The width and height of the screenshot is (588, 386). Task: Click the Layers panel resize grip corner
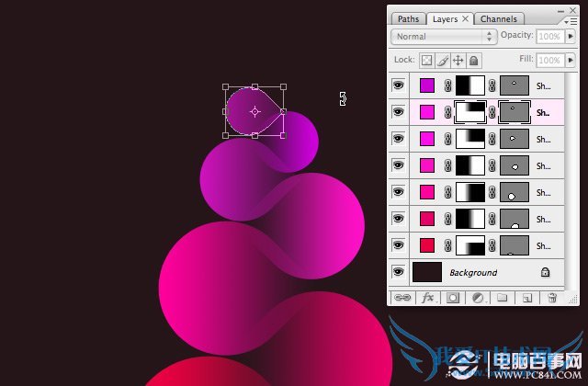pos(573,300)
